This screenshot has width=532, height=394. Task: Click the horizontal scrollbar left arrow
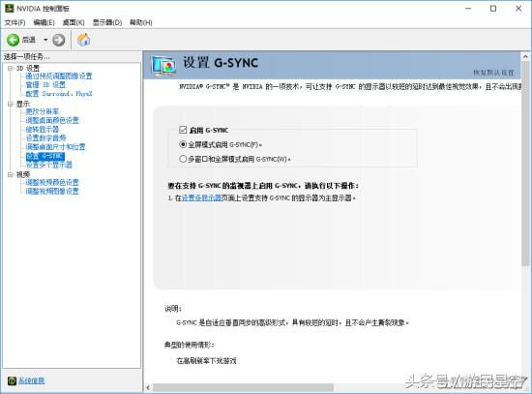click(x=148, y=387)
